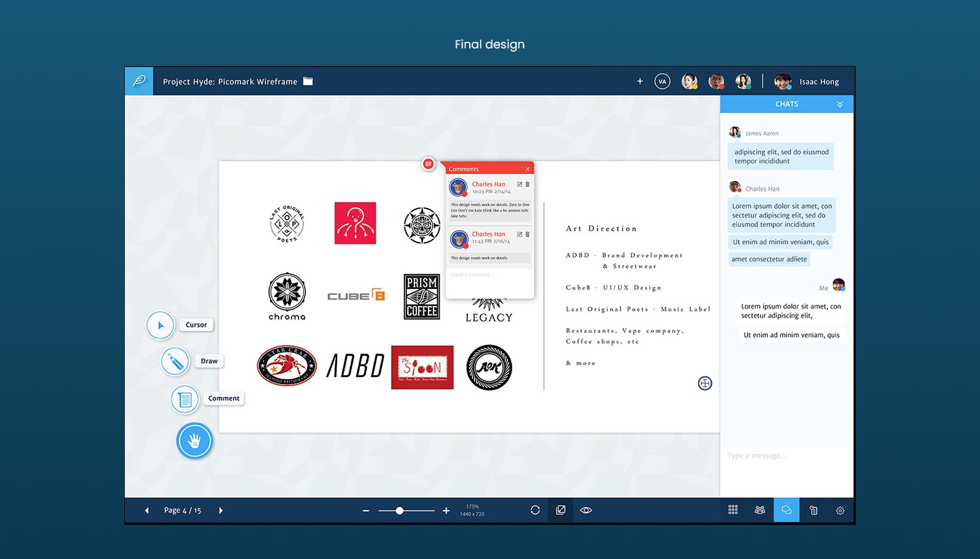The image size is (980, 559).
Task: Open the settings gear icon
Action: point(840,511)
